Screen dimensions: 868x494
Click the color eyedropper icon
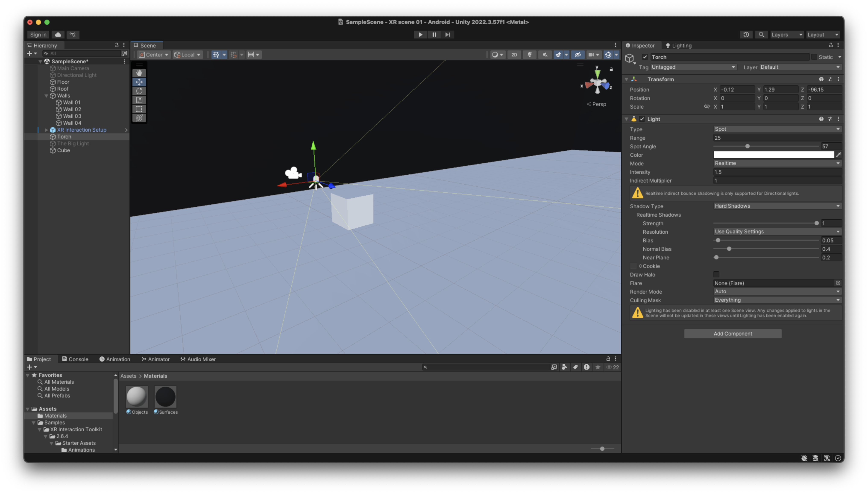[x=839, y=155]
